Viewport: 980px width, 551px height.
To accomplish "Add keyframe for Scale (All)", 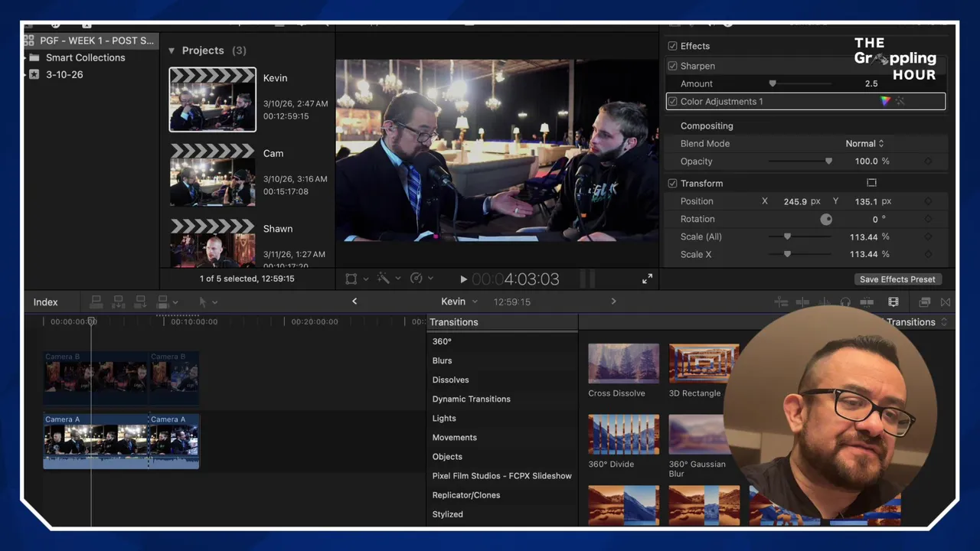I will click(x=928, y=236).
